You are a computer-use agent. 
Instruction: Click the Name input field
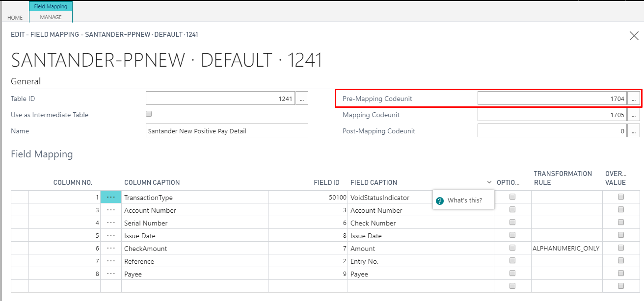click(227, 131)
